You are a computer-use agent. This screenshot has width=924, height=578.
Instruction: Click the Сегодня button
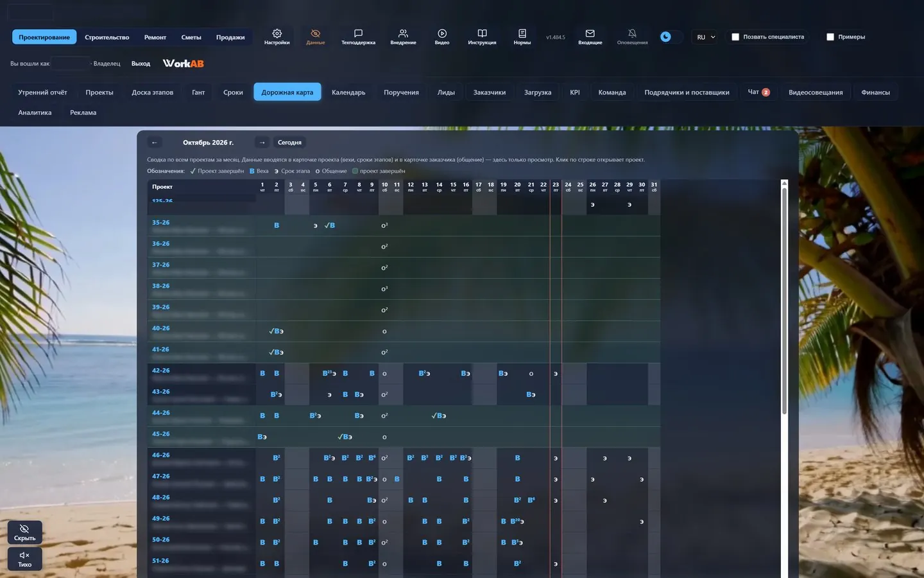point(289,143)
